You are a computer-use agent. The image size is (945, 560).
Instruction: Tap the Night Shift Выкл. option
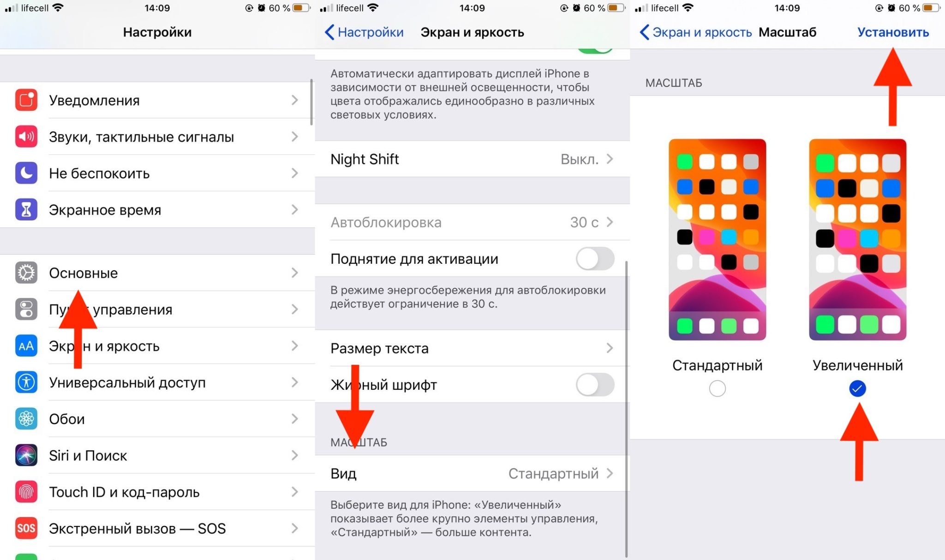472,159
